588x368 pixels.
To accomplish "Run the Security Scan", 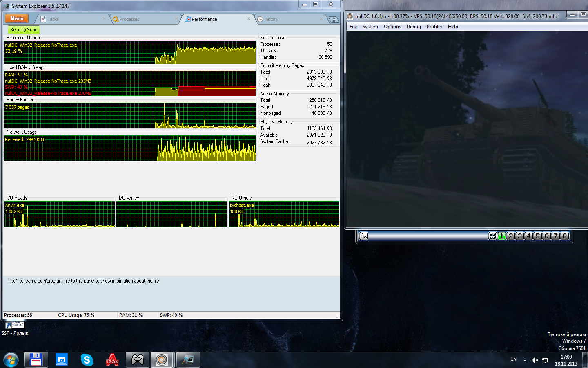I will click(x=24, y=30).
